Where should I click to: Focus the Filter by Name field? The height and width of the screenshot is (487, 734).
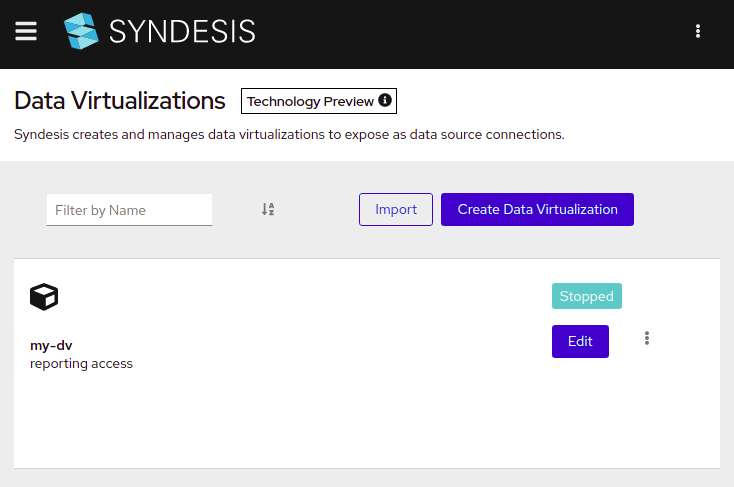point(129,210)
